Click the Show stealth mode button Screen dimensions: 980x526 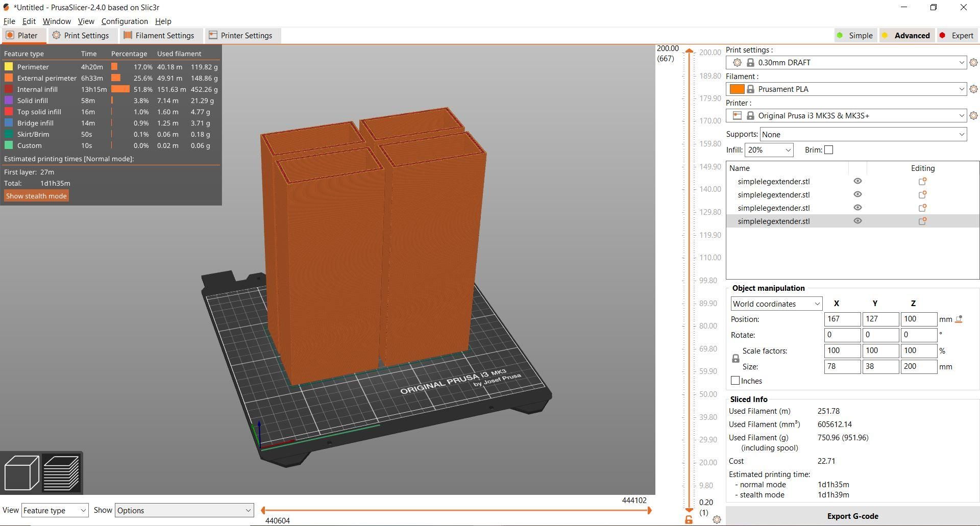click(36, 195)
